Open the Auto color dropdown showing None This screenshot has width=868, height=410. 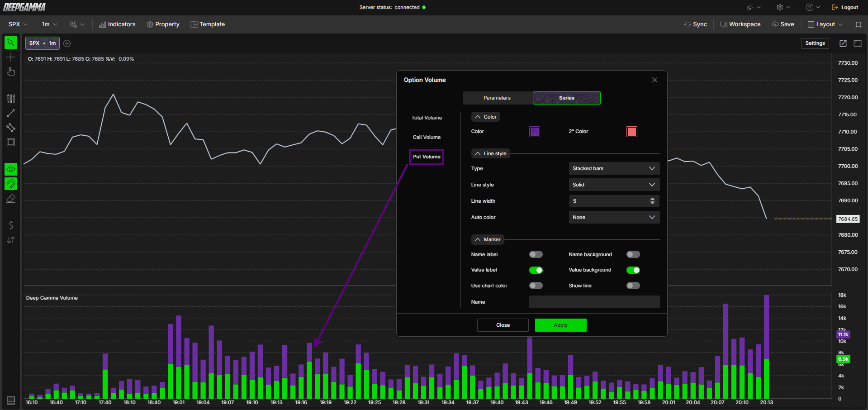pos(614,217)
